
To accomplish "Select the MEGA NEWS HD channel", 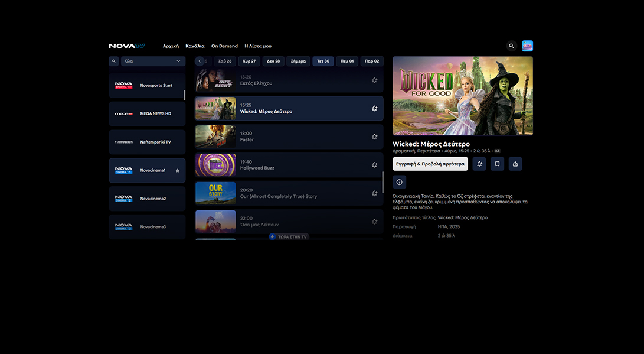I will point(147,114).
